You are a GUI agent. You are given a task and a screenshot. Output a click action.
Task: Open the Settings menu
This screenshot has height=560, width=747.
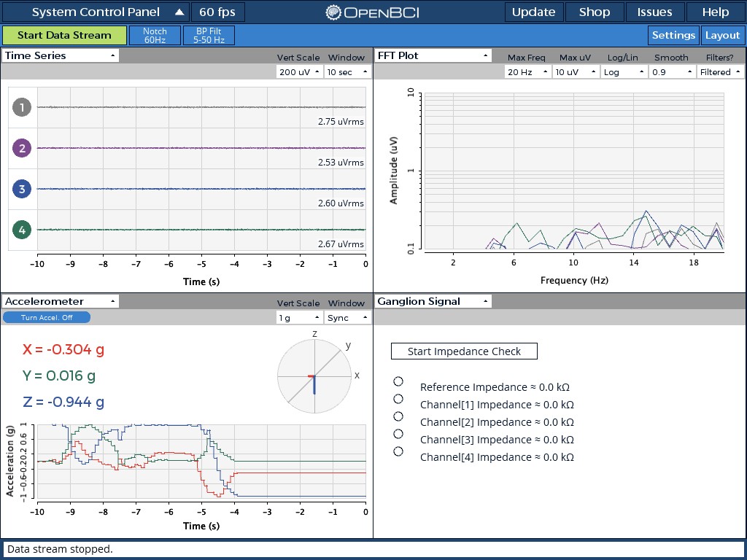coord(673,35)
